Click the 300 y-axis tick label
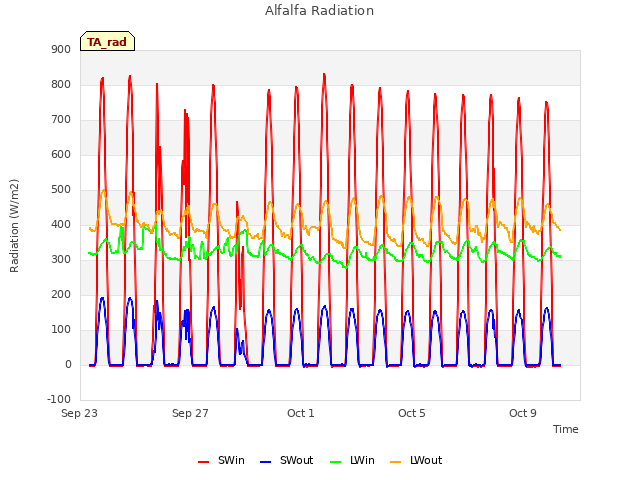Viewport: 640px width, 480px height. click(x=61, y=260)
